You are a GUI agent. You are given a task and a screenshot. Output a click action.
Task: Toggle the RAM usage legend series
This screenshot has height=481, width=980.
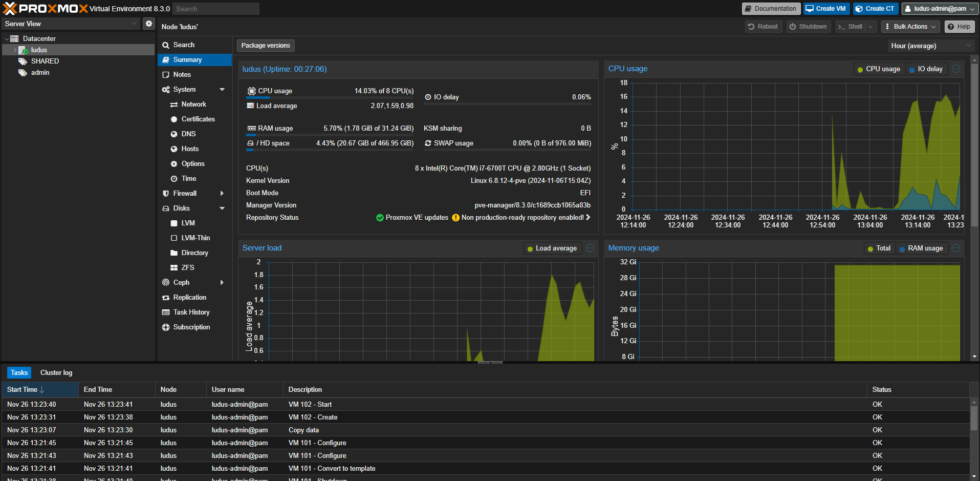pos(922,248)
